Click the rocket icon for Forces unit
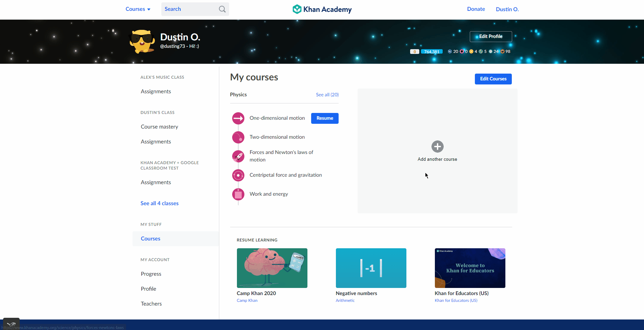This screenshot has height=330, width=644. click(x=238, y=156)
